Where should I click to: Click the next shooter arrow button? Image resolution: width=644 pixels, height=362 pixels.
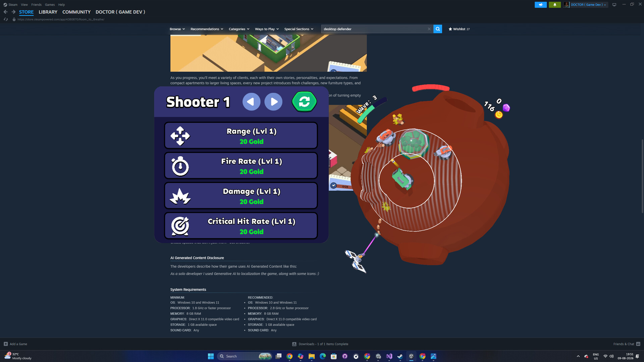click(x=273, y=102)
